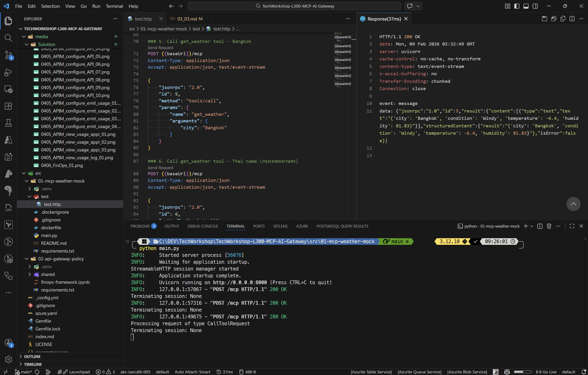
Task: Toggle the primary side bar layout button
Action: pos(516,6)
